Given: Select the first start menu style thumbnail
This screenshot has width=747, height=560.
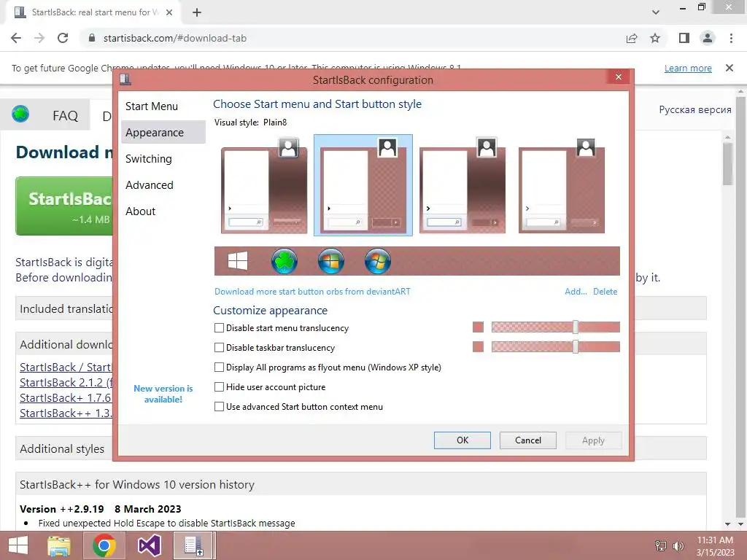Looking at the screenshot, I should click(264, 186).
